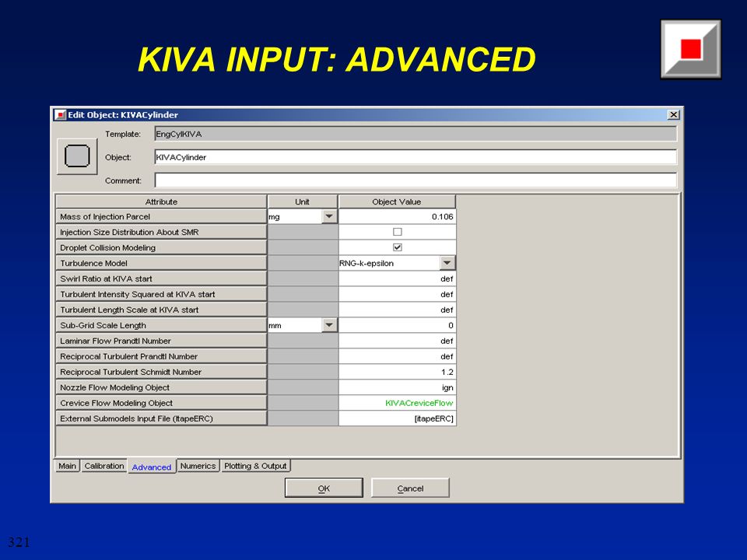Switch to the Calibration tab
The width and height of the screenshot is (747, 560).
pyautogui.click(x=103, y=466)
